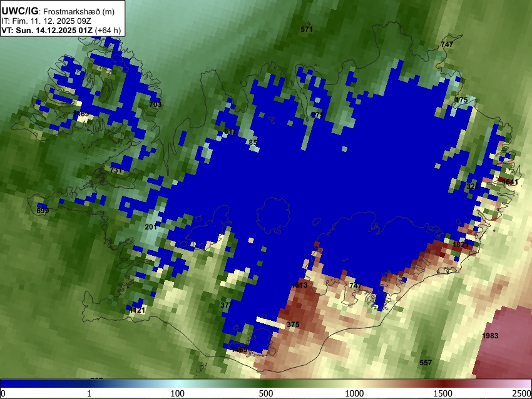
Task: Click the 375 value label
Action: coord(293,325)
